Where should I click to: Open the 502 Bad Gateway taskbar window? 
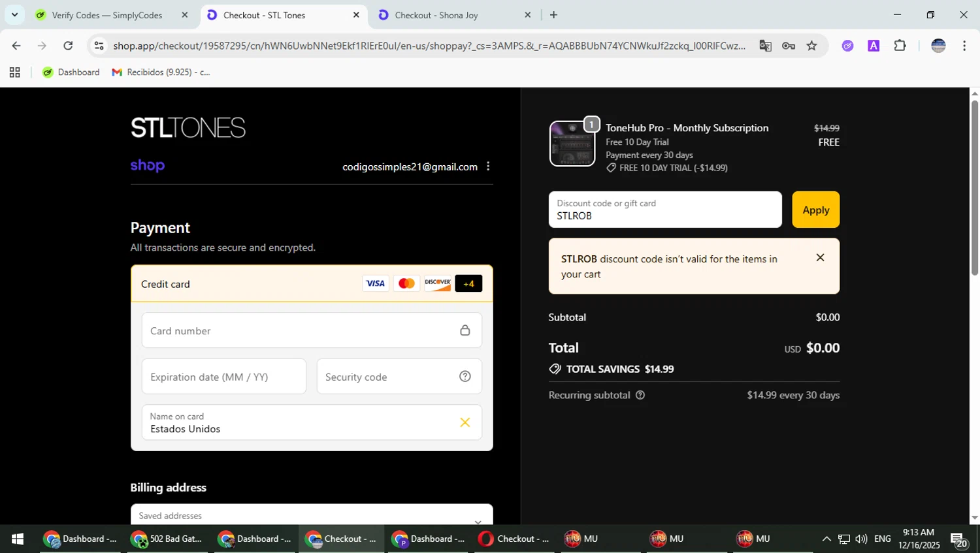(168, 539)
